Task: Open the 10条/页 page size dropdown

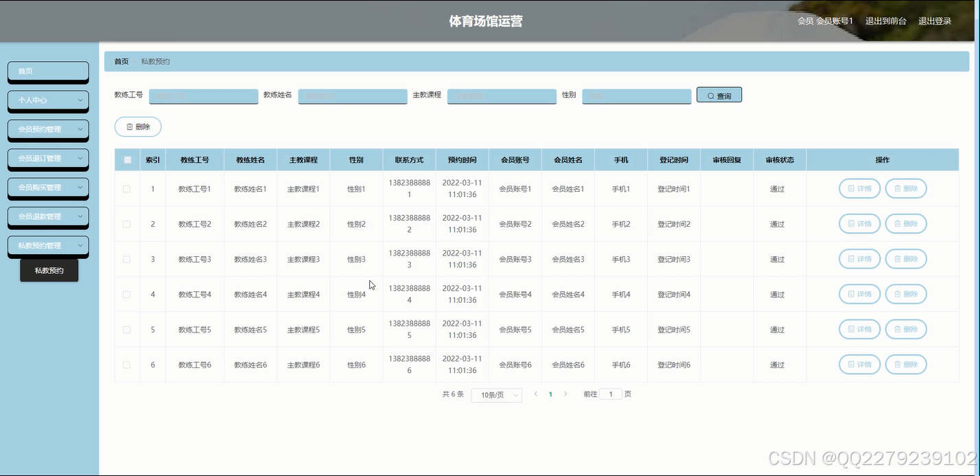Action: pyautogui.click(x=496, y=395)
